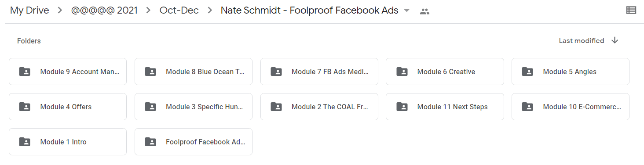Select the Module 4 Offers folder
This screenshot has width=644, height=165.
(68, 107)
